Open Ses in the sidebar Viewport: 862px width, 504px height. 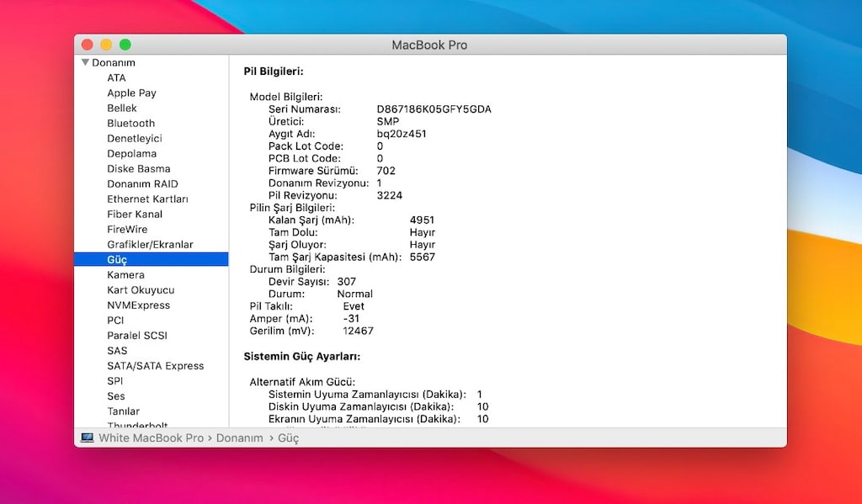[115, 396]
